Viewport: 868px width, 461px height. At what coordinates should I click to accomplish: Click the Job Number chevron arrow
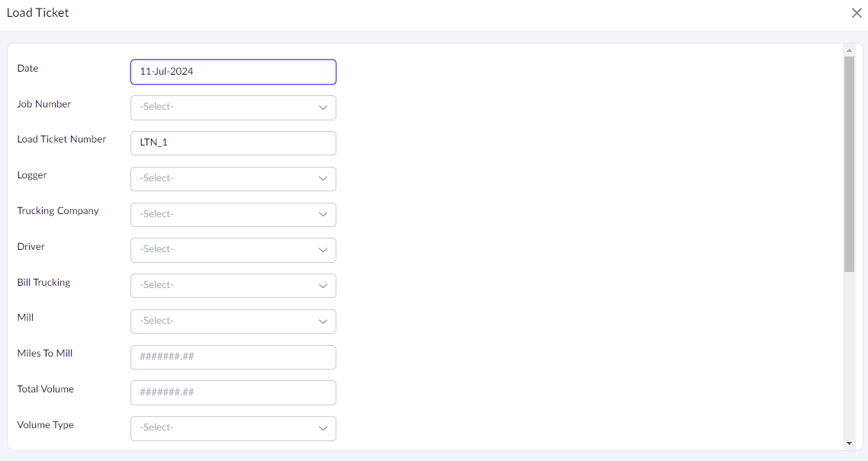323,107
